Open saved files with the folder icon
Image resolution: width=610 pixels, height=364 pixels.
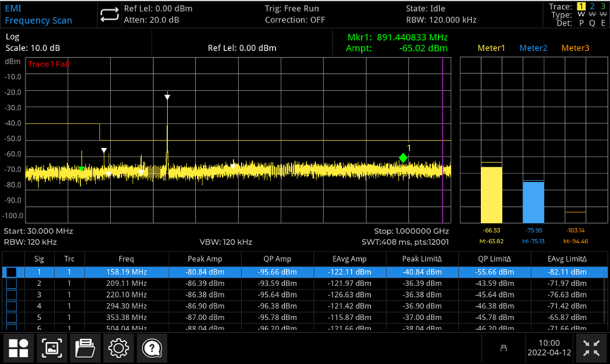(85, 348)
